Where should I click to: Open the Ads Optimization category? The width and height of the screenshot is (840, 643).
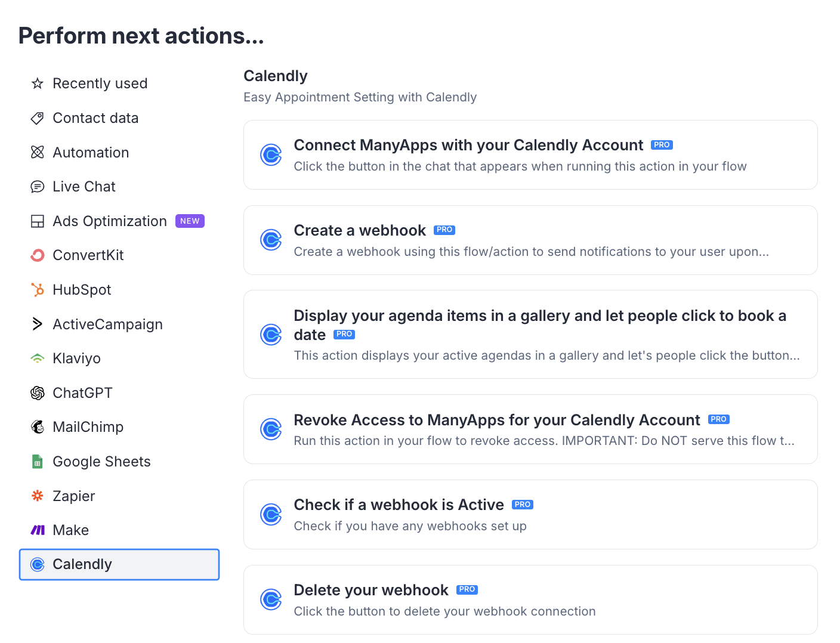(110, 221)
